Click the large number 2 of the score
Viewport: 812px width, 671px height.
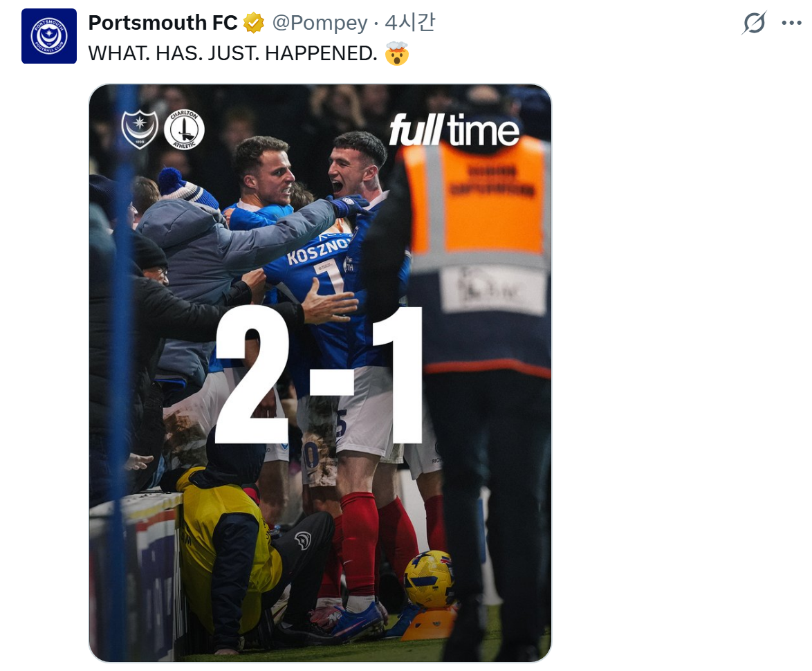[x=252, y=375]
